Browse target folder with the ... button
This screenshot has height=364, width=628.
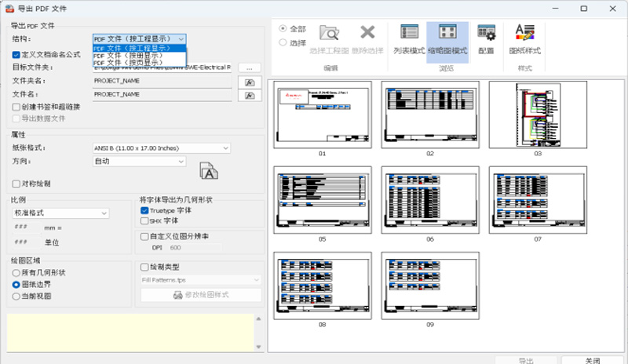coord(250,68)
